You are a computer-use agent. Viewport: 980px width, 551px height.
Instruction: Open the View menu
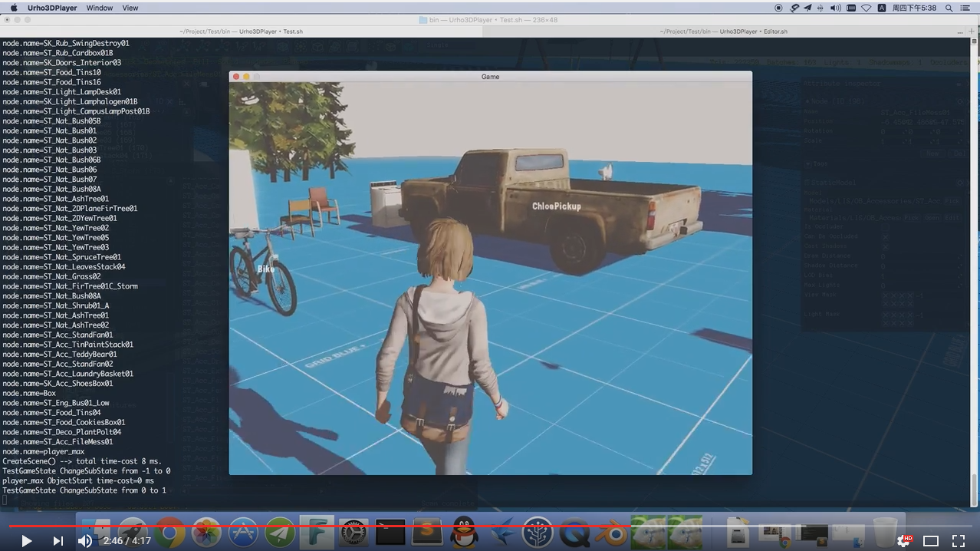[130, 8]
